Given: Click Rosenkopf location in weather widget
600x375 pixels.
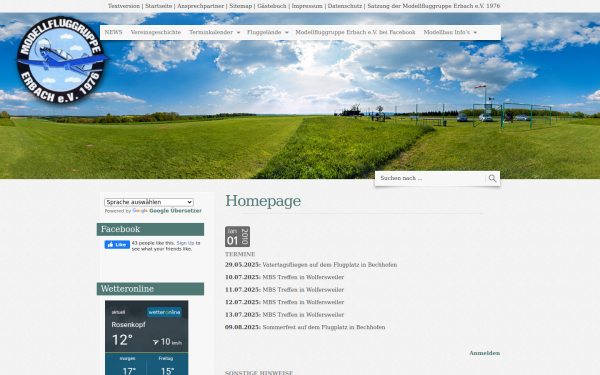Looking at the screenshot, I should pos(129,324).
